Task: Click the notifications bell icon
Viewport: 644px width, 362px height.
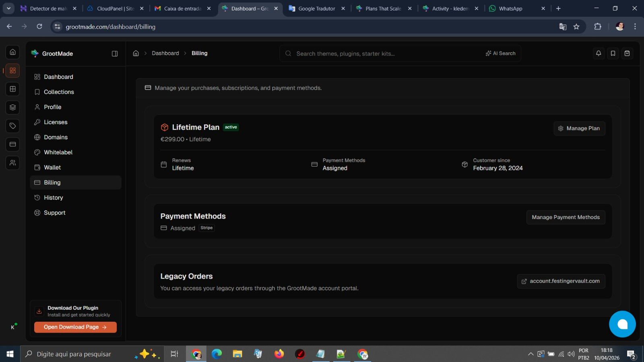Action: click(x=599, y=53)
